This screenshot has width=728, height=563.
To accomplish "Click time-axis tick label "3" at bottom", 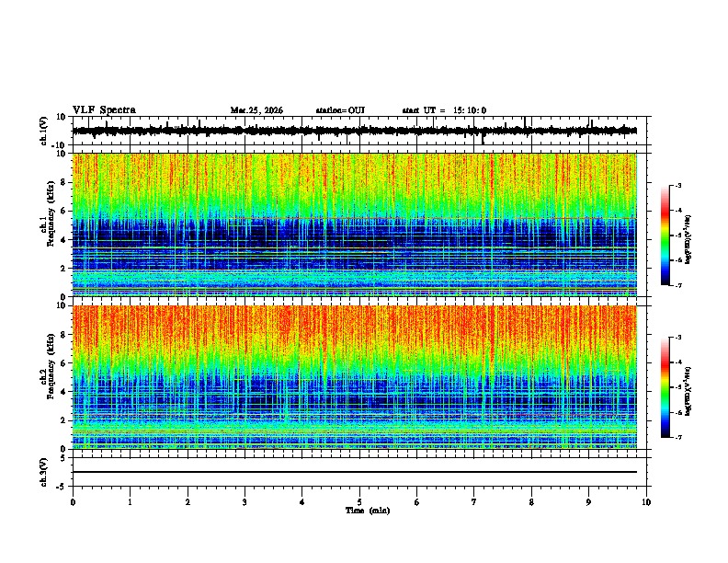I will click(x=245, y=502).
